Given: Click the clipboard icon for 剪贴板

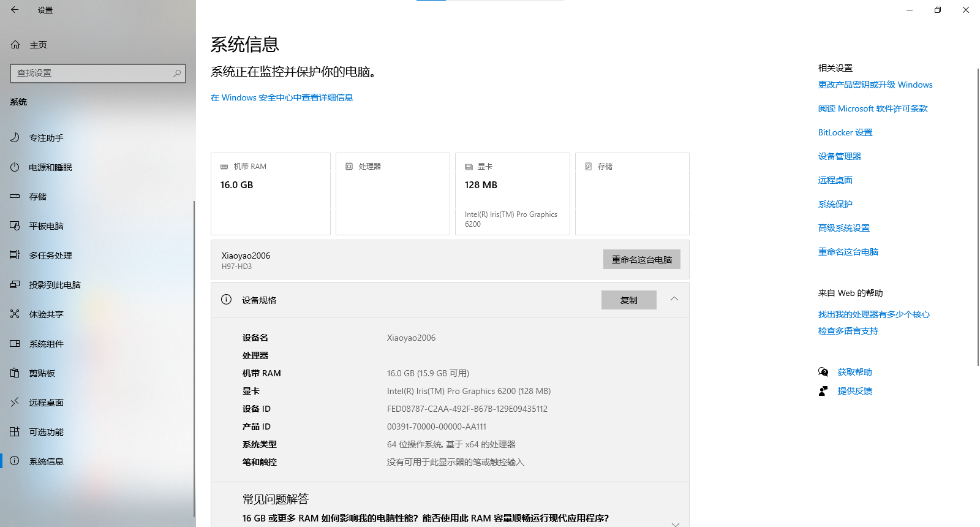Looking at the screenshot, I should tap(15, 373).
